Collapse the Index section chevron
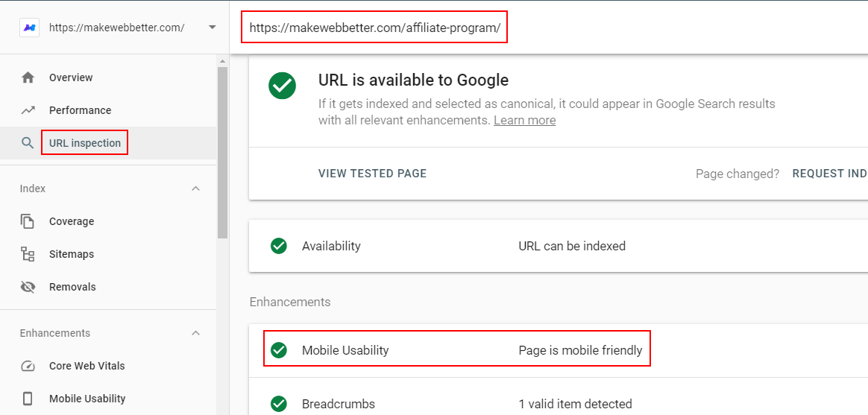The height and width of the screenshot is (415, 868). (x=195, y=189)
